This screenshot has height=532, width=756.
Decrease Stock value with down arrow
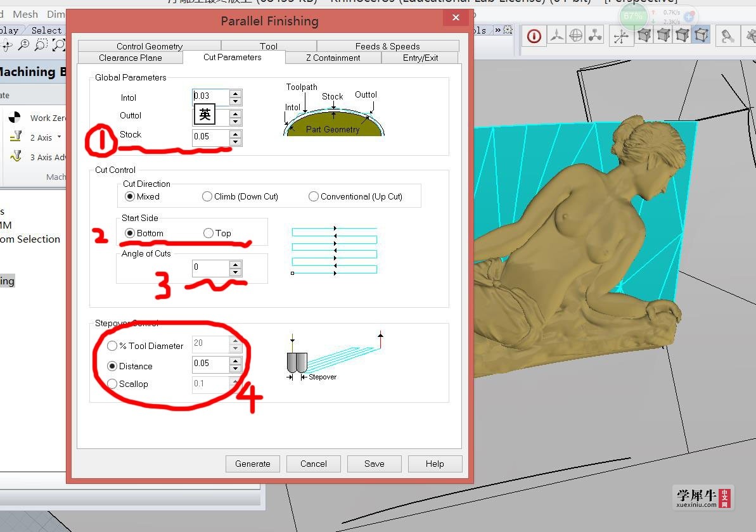tap(235, 141)
